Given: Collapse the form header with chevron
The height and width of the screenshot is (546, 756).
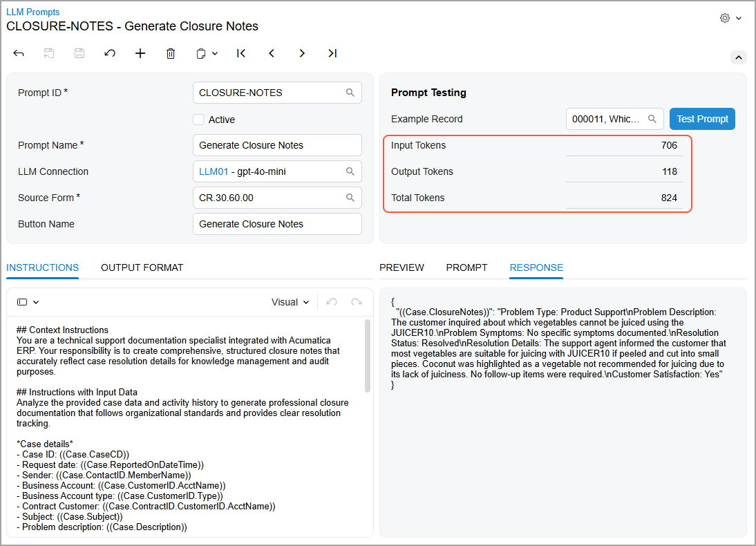Looking at the screenshot, I should pyautogui.click(x=739, y=57).
